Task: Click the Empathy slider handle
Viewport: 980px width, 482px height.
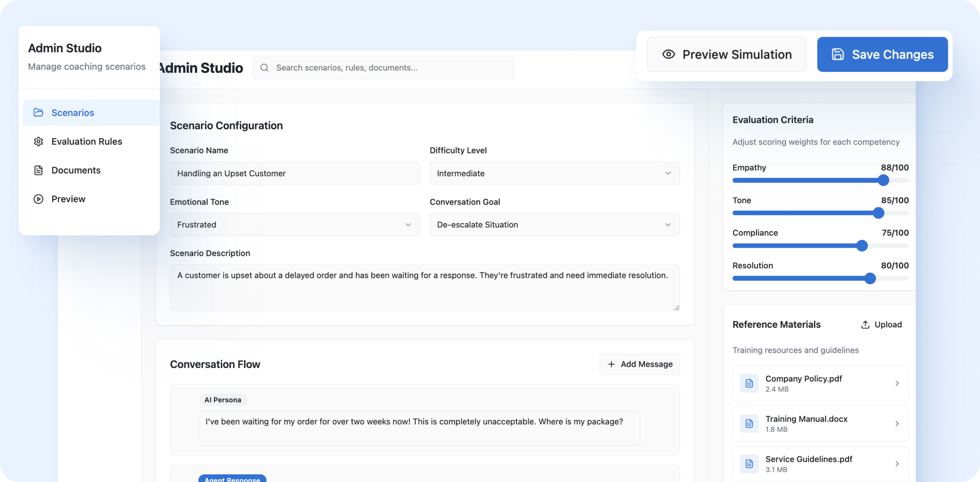Action: point(883,180)
